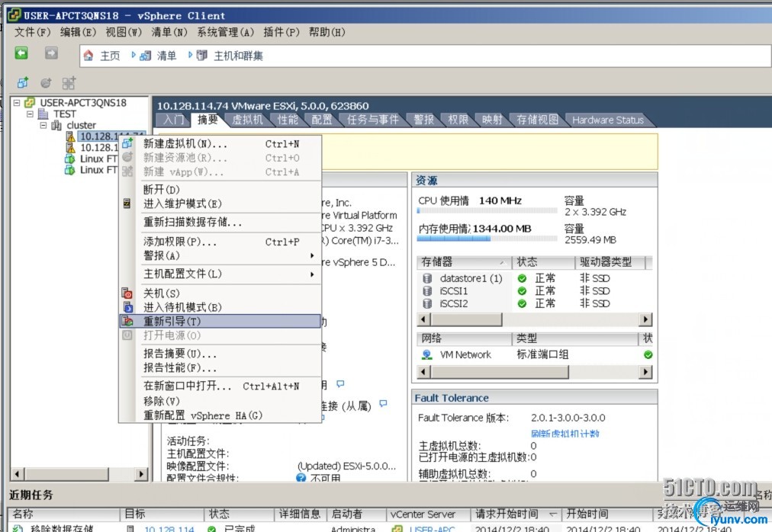The width and height of the screenshot is (772, 532).
Task: Click the storage list horizontal scrollbar thumb
Action: pos(466,319)
